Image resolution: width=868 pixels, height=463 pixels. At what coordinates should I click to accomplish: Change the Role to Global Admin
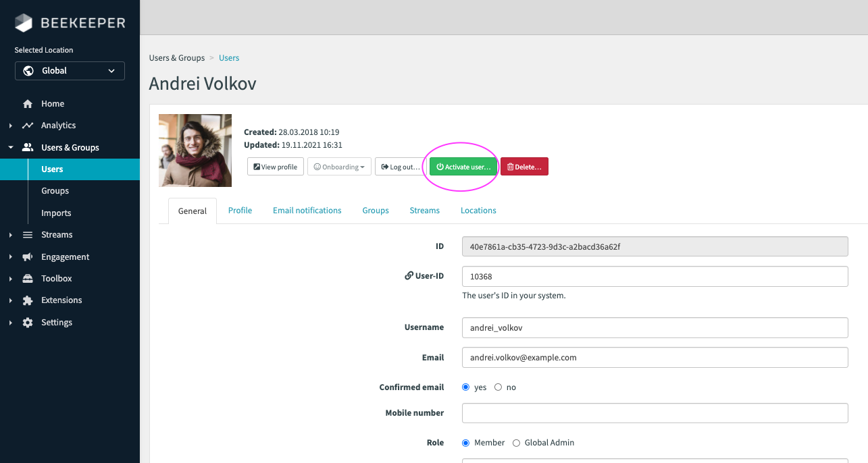516,442
